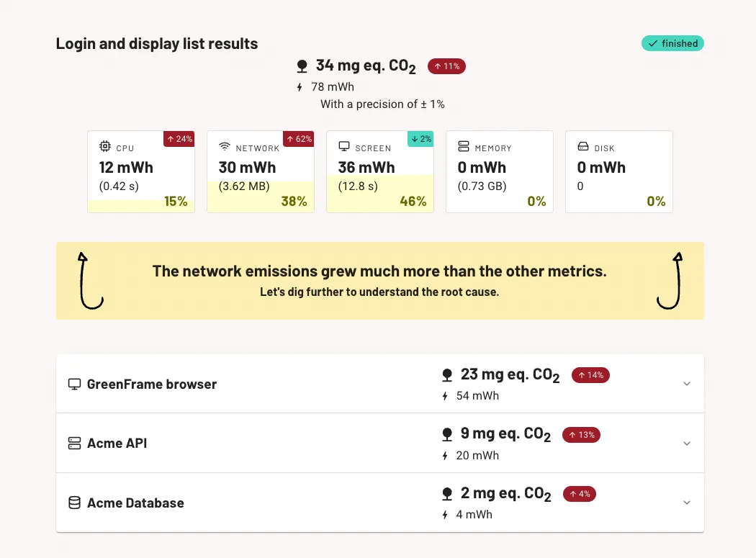Click the GreenFrame browser monitor icon

pos(74,384)
